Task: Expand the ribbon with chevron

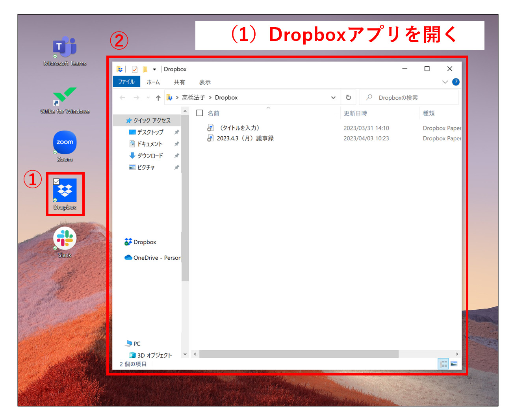Action: click(x=445, y=82)
